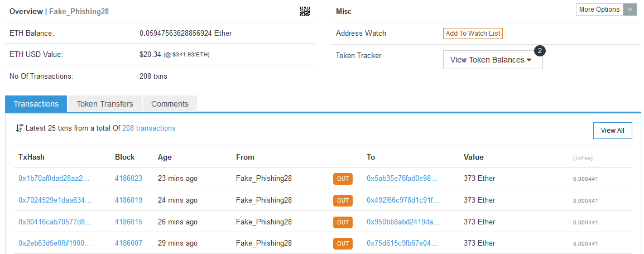
Task: Open transaction hash 0x1b70af0dad28aa2
Action: 54,179
